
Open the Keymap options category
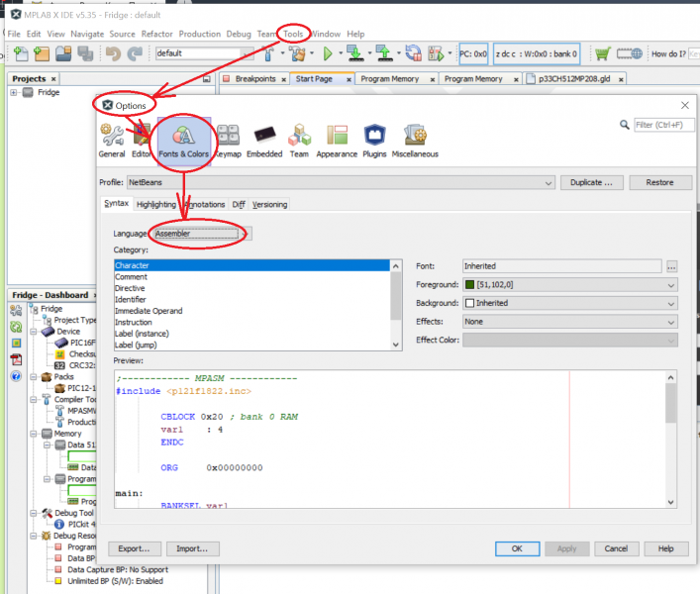[228, 141]
